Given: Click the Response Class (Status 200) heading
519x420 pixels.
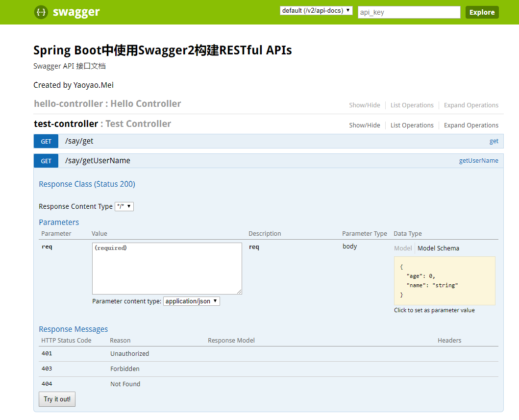Looking at the screenshot, I should (x=87, y=184).
